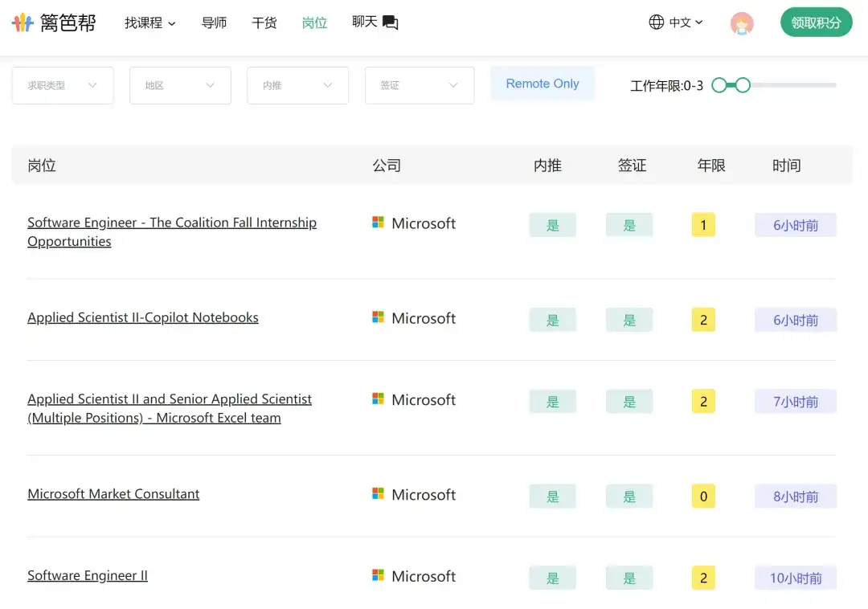Screen dimensions: 868x609
Task: Open the 内推 filter dropdown
Action: [298, 85]
